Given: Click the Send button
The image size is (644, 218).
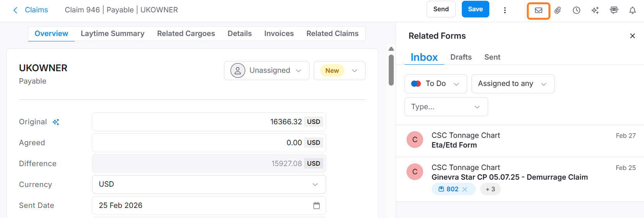Looking at the screenshot, I should pyautogui.click(x=441, y=9).
